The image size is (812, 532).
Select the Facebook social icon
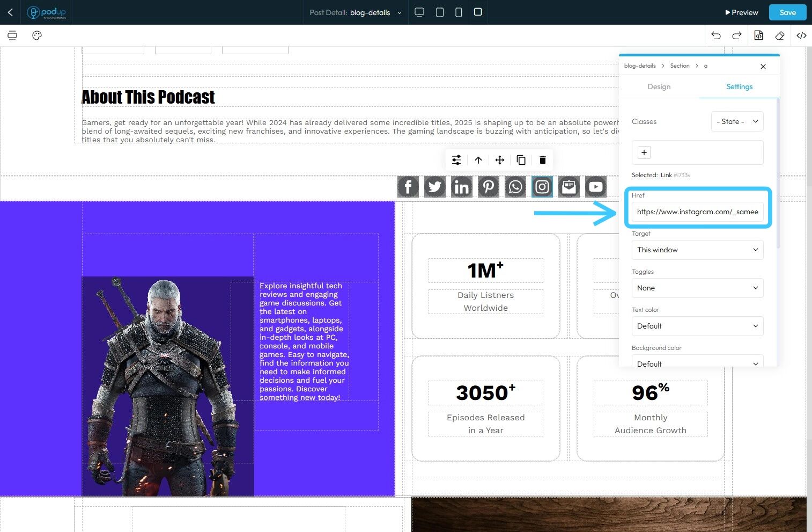click(408, 187)
